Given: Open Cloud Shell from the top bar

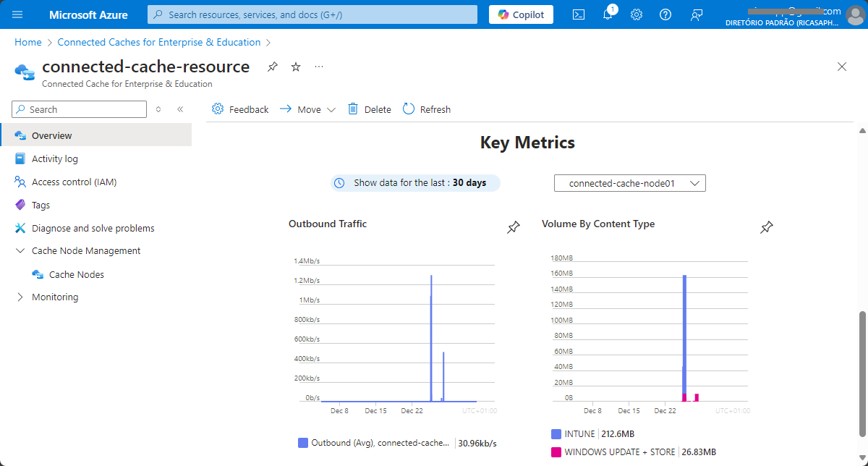Looking at the screenshot, I should pos(579,14).
